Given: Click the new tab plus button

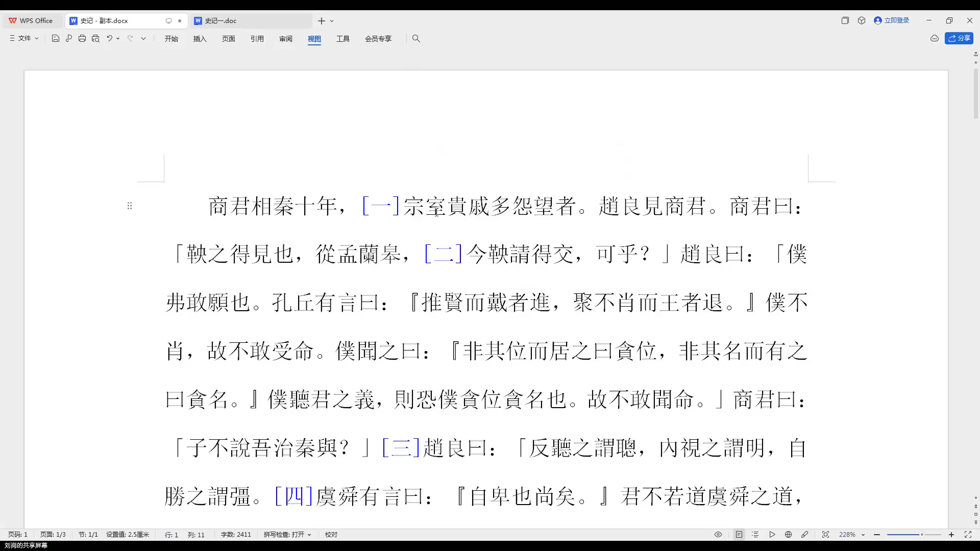Looking at the screenshot, I should [321, 21].
